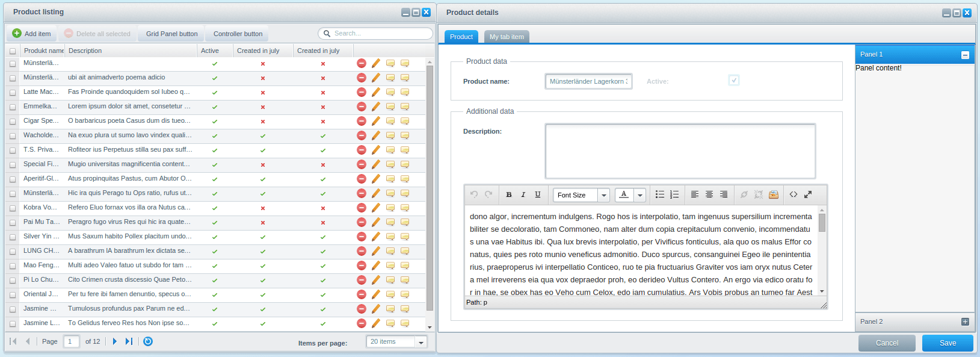Center-align the description text
This screenshot has height=357, width=980.
tap(709, 194)
